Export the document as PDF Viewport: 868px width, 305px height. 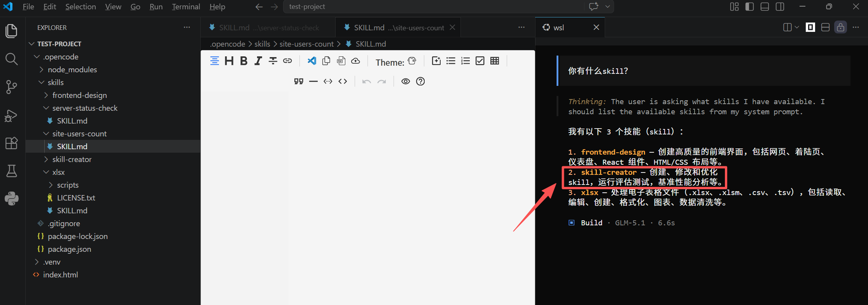pyautogui.click(x=341, y=61)
